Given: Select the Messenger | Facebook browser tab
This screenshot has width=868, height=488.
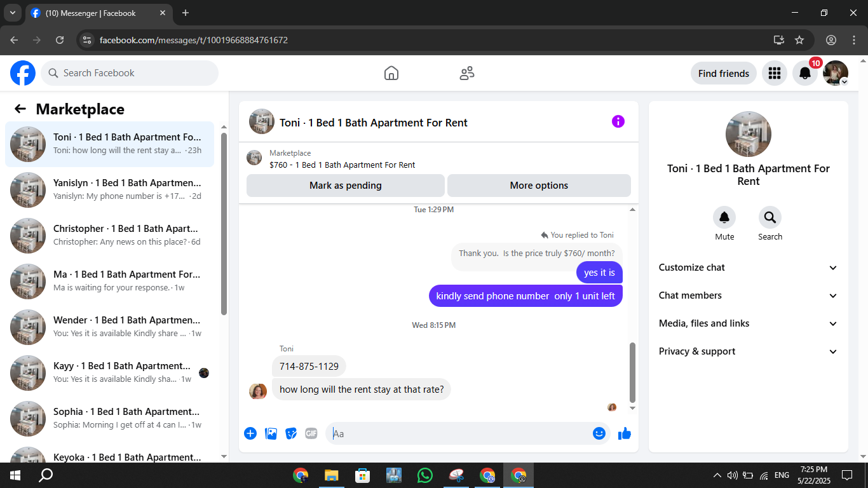Looking at the screenshot, I should 98,13.
